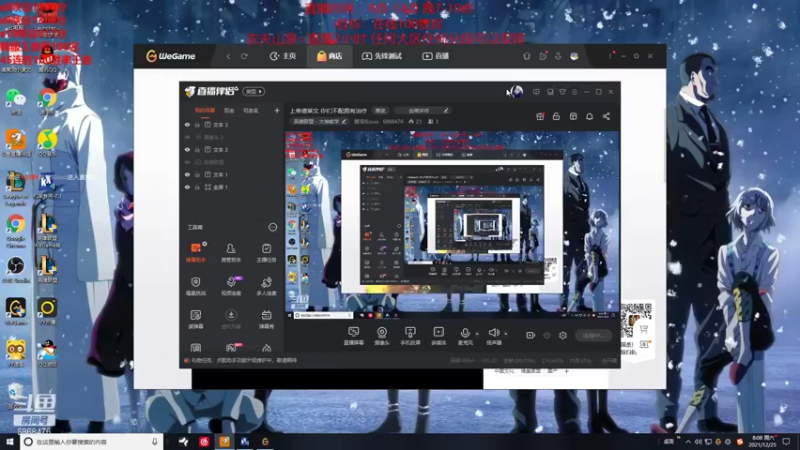This screenshot has height=450, width=800.
Task: Click the Windows taskbar search box
Action: tap(91, 441)
